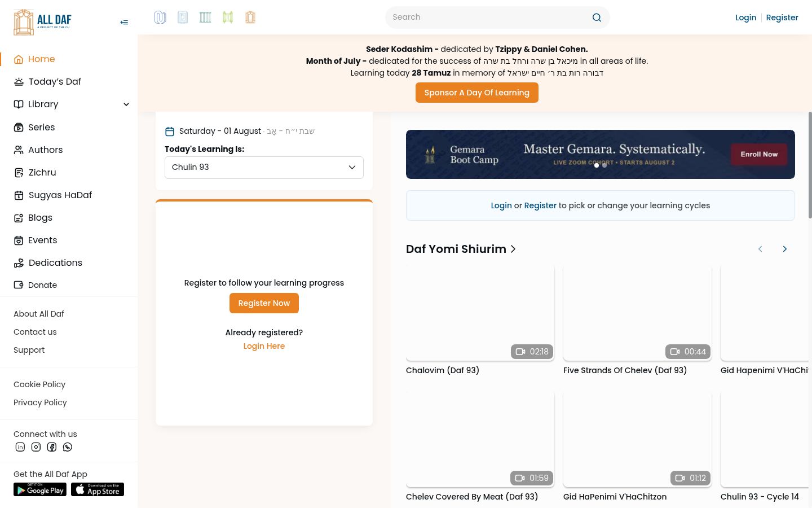Click the All Daf logo
The image size is (812, 508).
[43, 22]
